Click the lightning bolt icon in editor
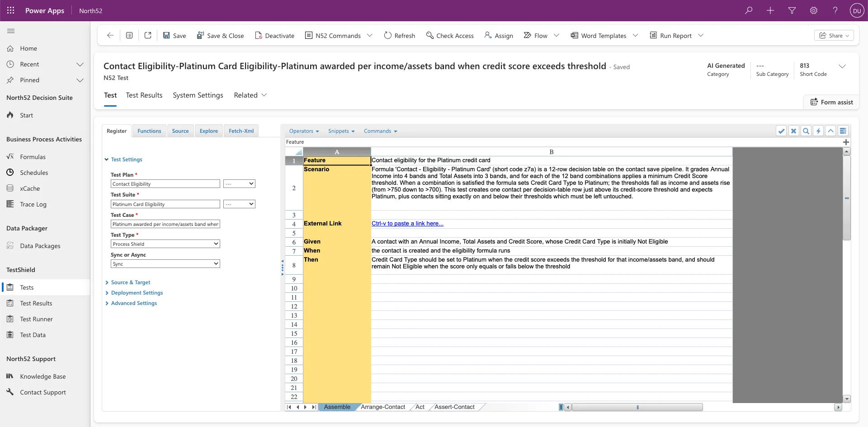Screen dimensions: 868x427 pyautogui.click(x=818, y=131)
